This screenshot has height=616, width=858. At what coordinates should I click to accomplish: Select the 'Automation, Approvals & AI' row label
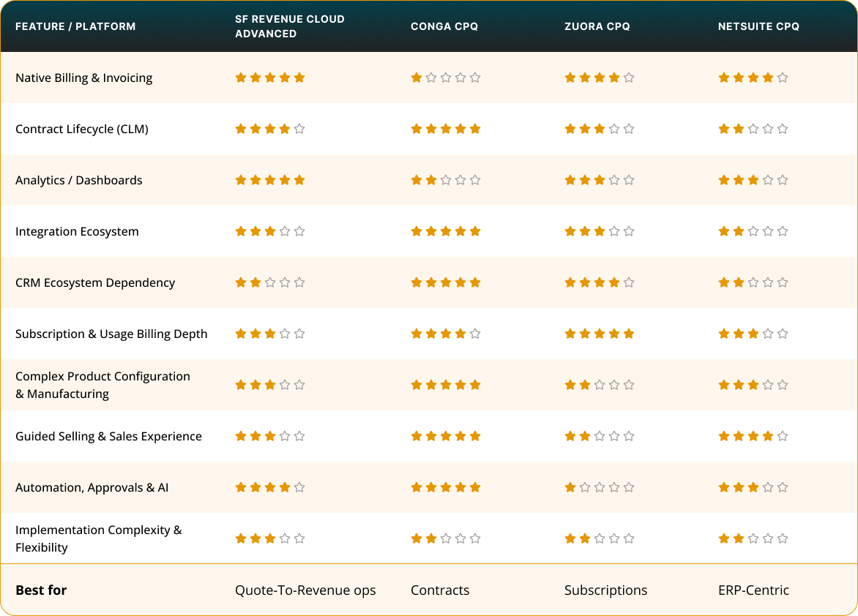pyautogui.click(x=92, y=487)
